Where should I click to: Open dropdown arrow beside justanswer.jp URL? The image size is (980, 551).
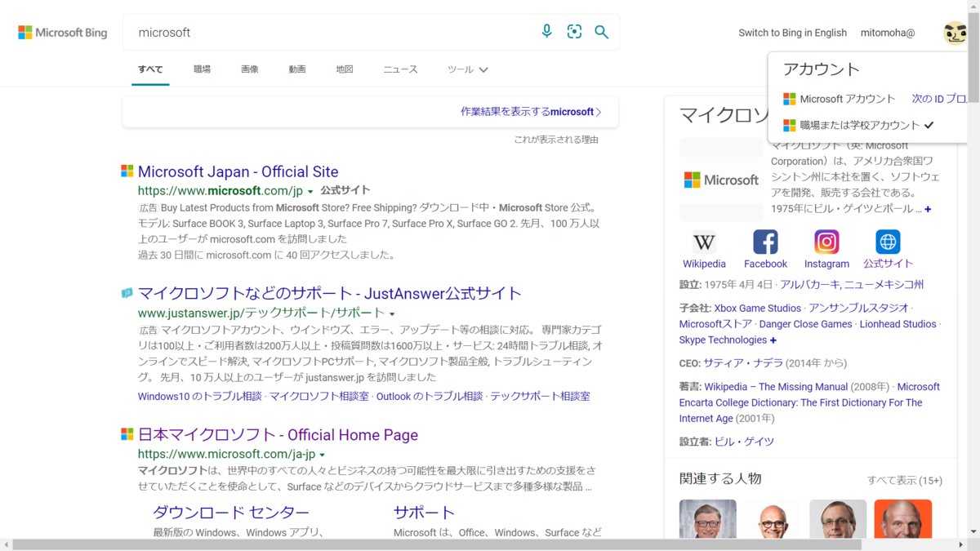pos(392,314)
